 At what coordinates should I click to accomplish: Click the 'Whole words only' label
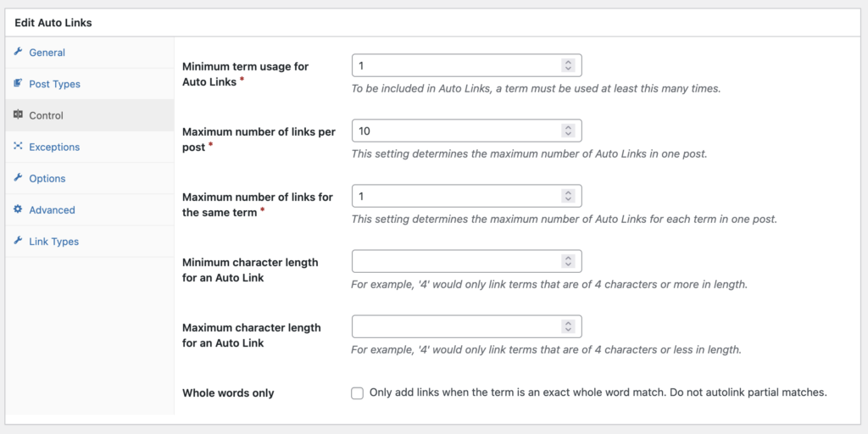point(228,393)
